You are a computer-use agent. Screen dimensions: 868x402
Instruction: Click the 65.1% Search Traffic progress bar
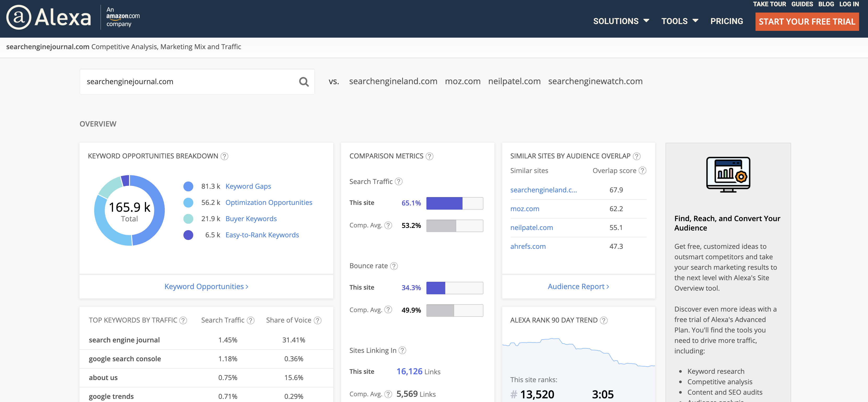[x=455, y=203]
